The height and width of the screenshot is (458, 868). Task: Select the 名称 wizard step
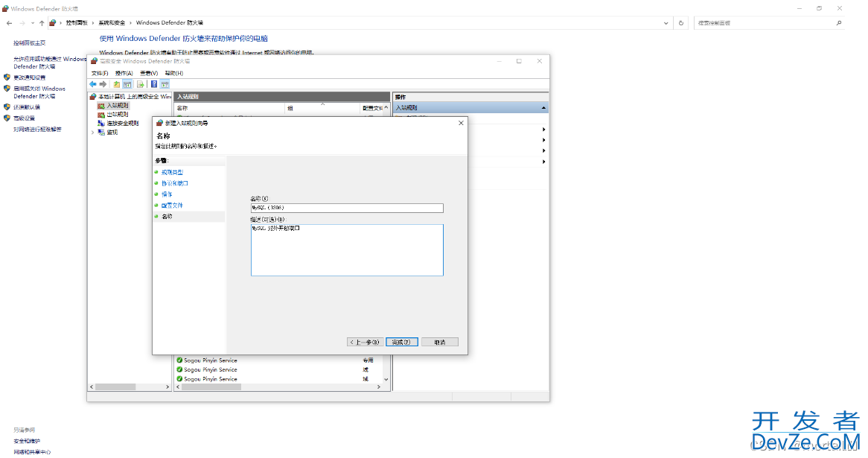point(167,217)
